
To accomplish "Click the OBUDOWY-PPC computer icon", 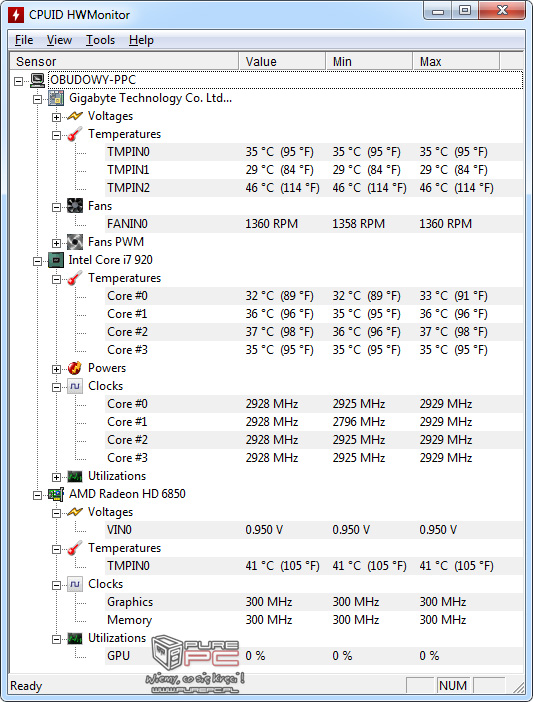I will coord(38,80).
